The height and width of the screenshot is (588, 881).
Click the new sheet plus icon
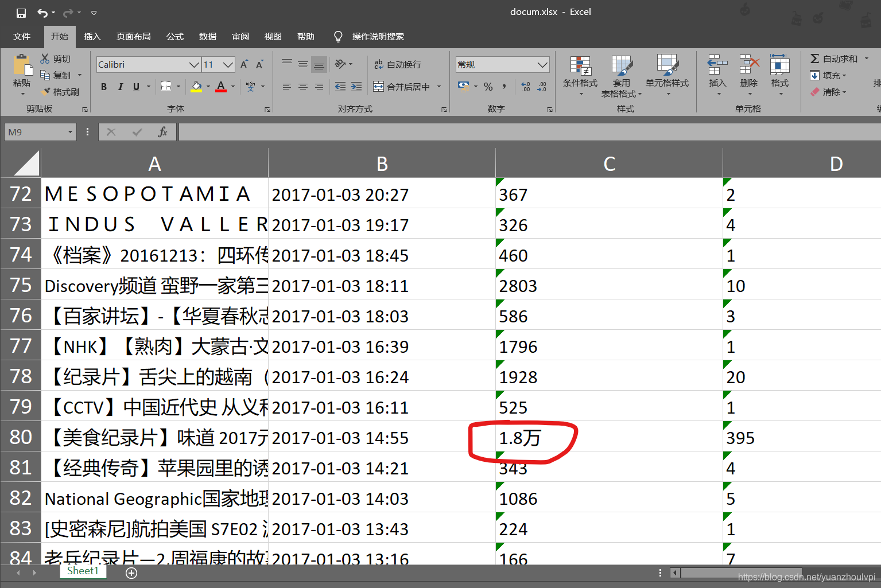coord(131,573)
